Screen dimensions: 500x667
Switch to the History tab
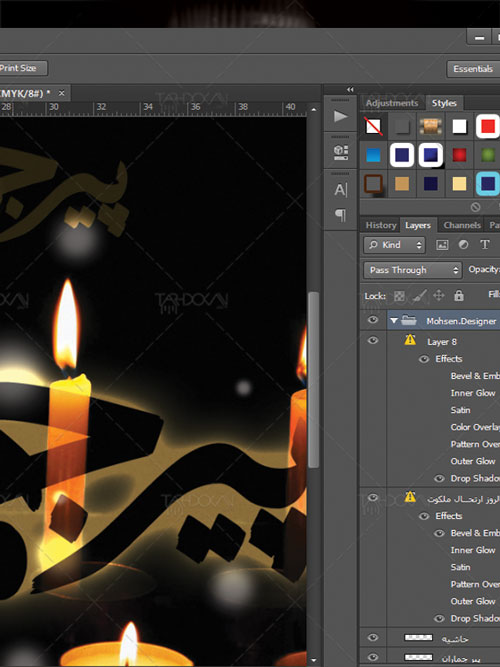pos(381,225)
